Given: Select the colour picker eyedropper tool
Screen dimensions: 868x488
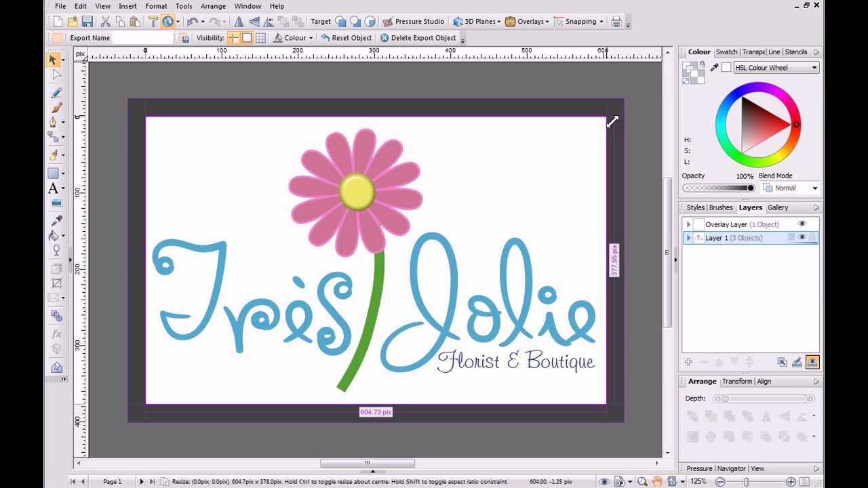Looking at the screenshot, I should [x=56, y=220].
